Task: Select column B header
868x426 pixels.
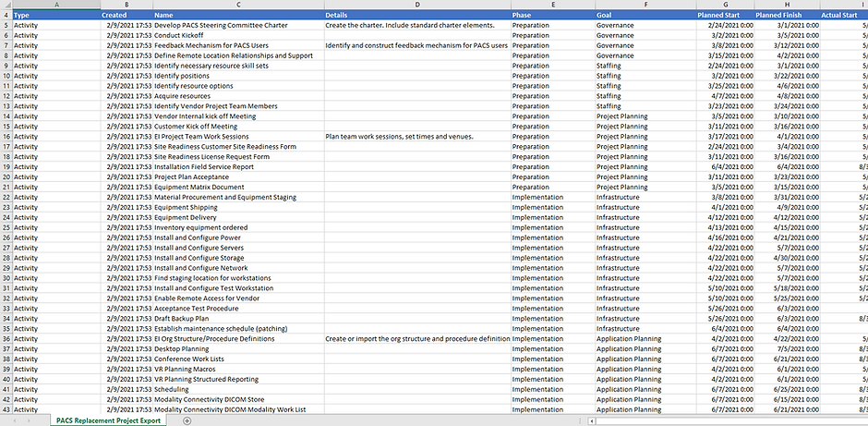Action: point(127,5)
